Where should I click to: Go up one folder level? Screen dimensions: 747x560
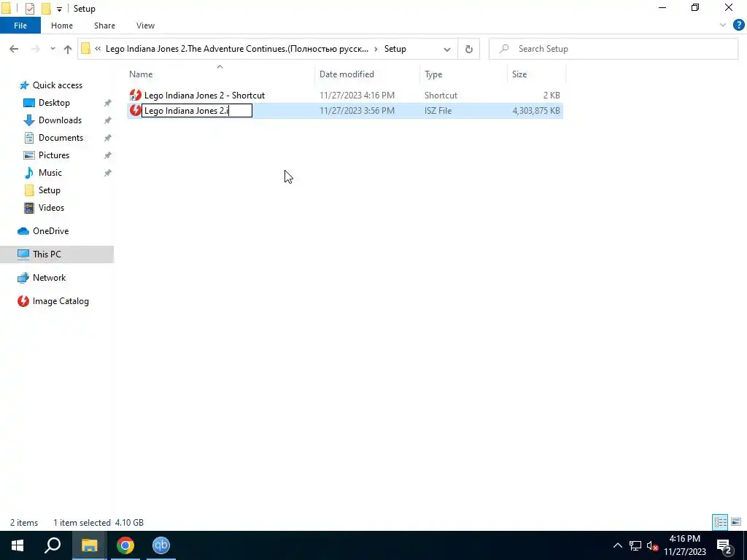coord(68,49)
